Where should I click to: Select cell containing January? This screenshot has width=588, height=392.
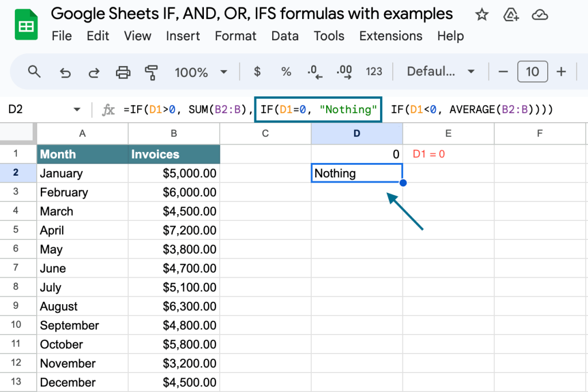pos(83,173)
